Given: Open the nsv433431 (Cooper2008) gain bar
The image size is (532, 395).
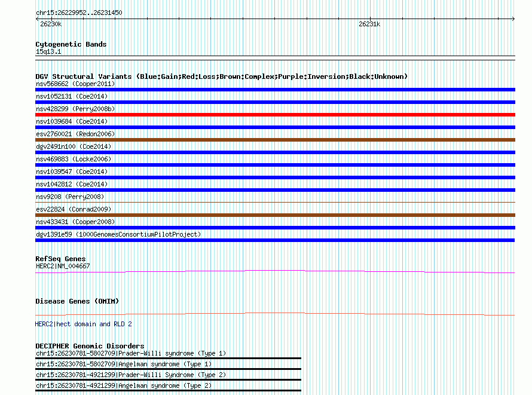Looking at the screenshot, I should point(275,228).
